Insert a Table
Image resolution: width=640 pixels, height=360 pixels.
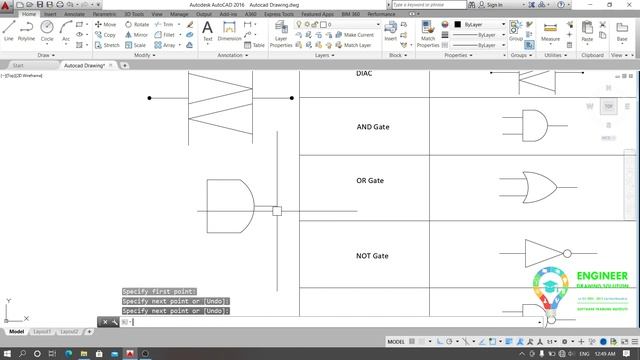tap(254, 45)
